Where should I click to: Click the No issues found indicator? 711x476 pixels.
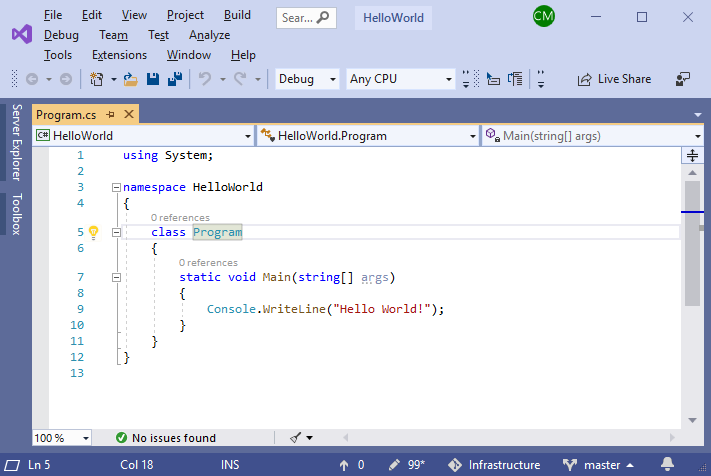tap(166, 438)
